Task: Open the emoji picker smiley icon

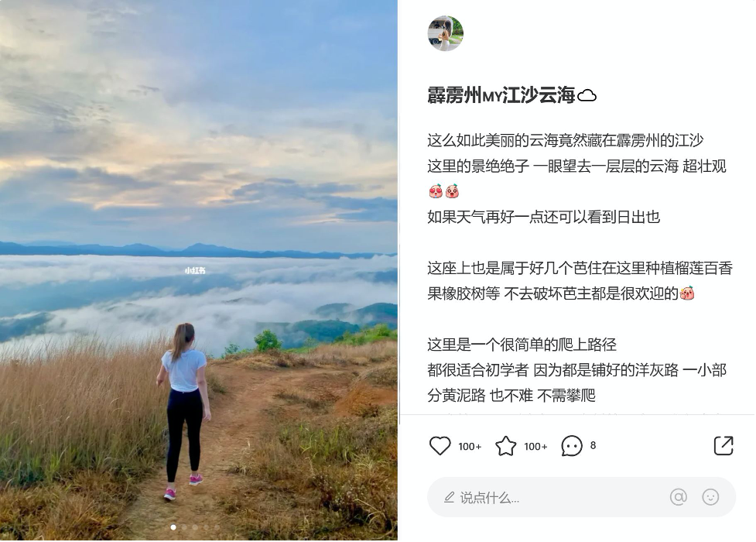Action: point(710,496)
